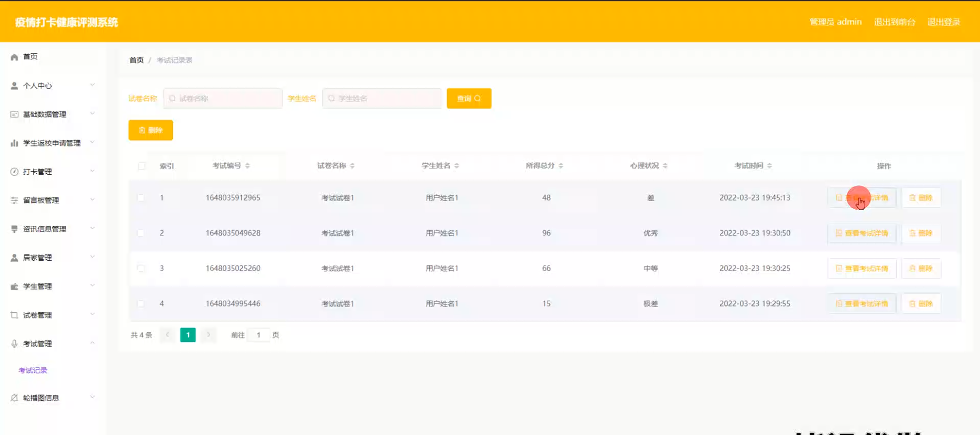Click the microphone icon for 考试管理

coord(14,344)
